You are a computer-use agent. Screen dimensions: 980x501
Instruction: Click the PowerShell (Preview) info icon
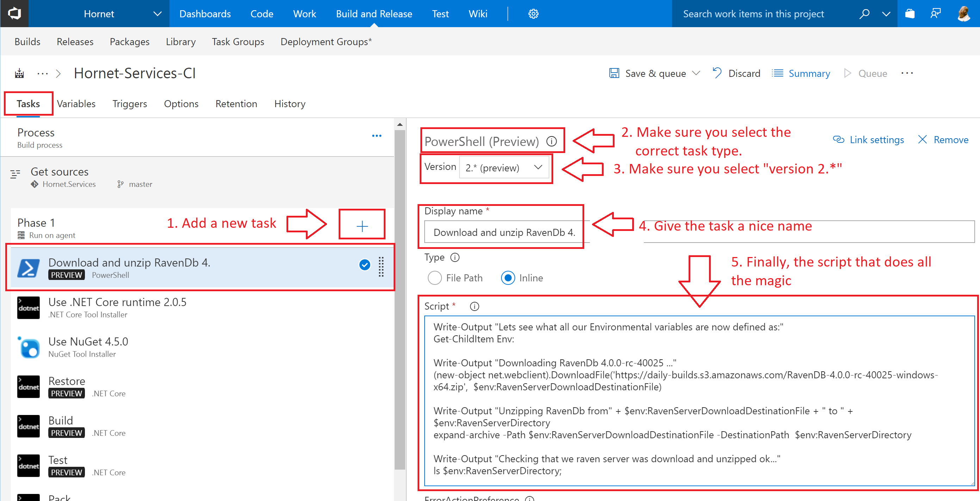[x=551, y=142]
